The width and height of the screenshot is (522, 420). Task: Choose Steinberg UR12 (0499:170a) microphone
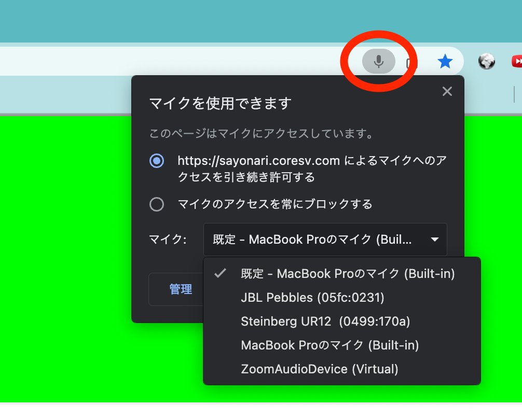[x=342, y=321]
